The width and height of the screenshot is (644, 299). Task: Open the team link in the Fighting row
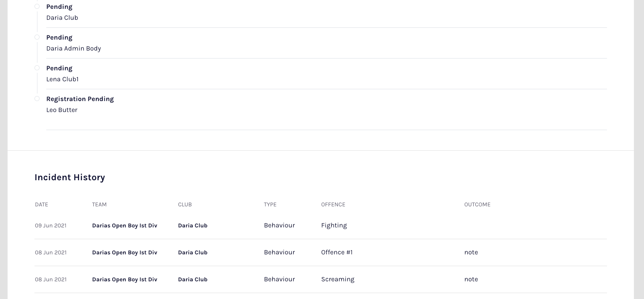point(125,226)
